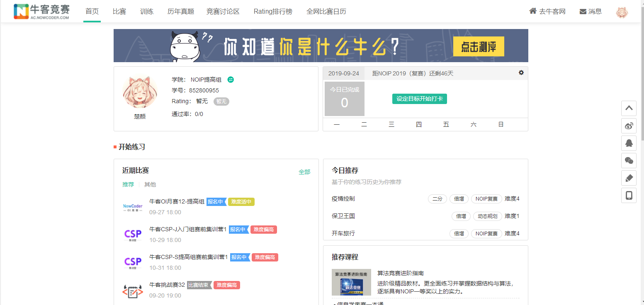Viewport: 644px width, 305px height.
Task: Select the WeChat icon in right sidebar
Action: click(629, 160)
